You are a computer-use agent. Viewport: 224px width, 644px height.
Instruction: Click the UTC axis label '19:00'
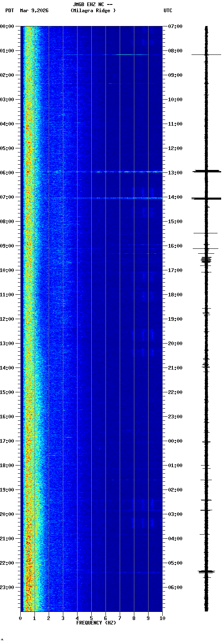point(175,319)
